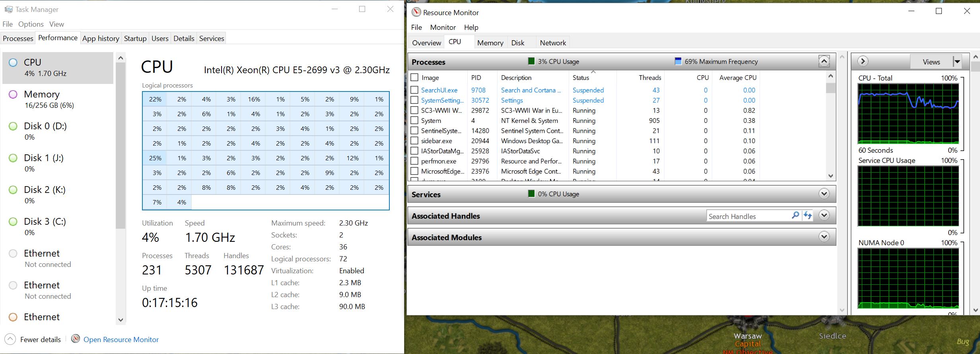The width and height of the screenshot is (980, 354).
Task: Click Task Manager sidebar scroll-up arrow
Action: click(121, 58)
